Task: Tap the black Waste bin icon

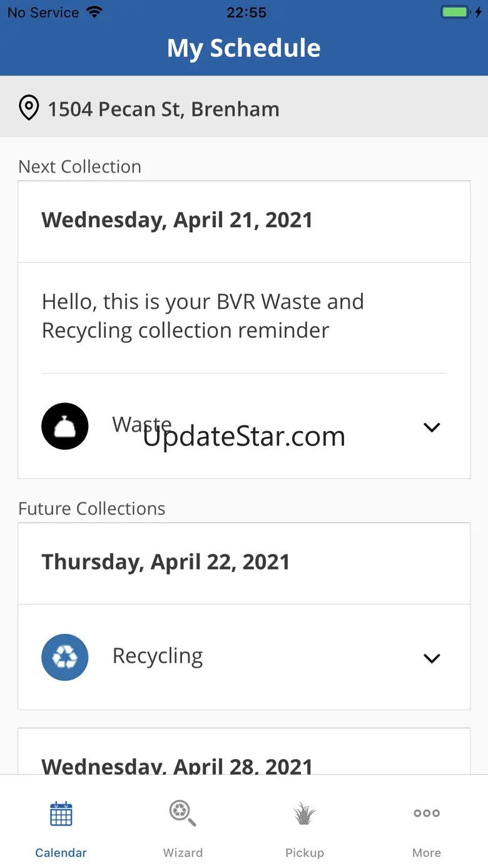Action: [65, 426]
